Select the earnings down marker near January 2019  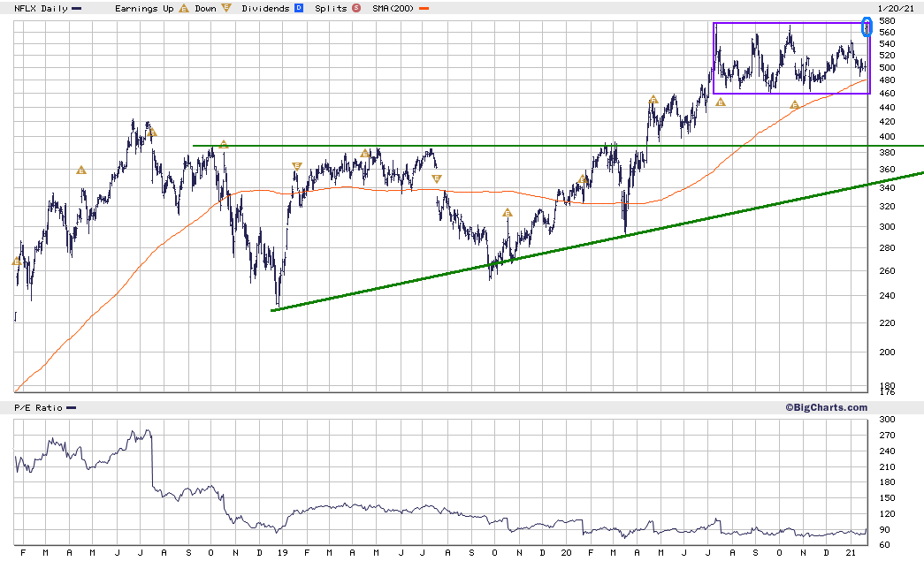(x=296, y=167)
